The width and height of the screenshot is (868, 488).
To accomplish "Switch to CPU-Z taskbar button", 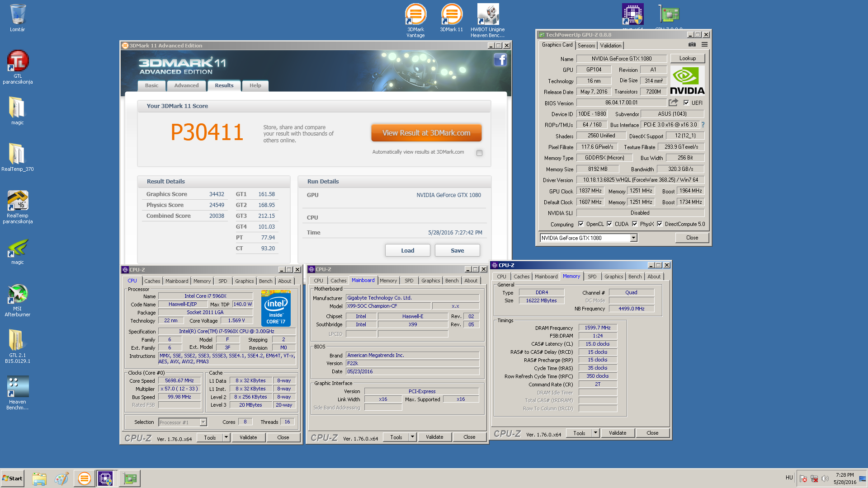I will pos(105,479).
